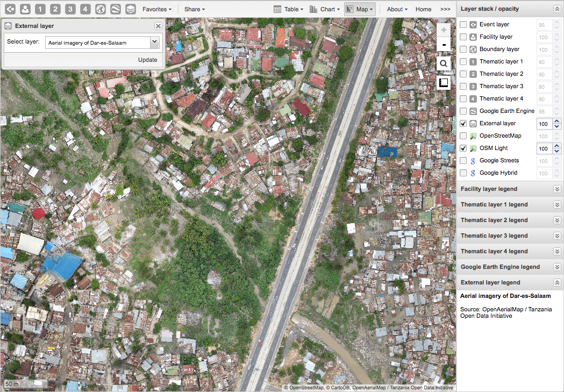This screenshot has width=564, height=392.
Task: Click the measure tool icon below the magnifier
Action: (x=444, y=82)
